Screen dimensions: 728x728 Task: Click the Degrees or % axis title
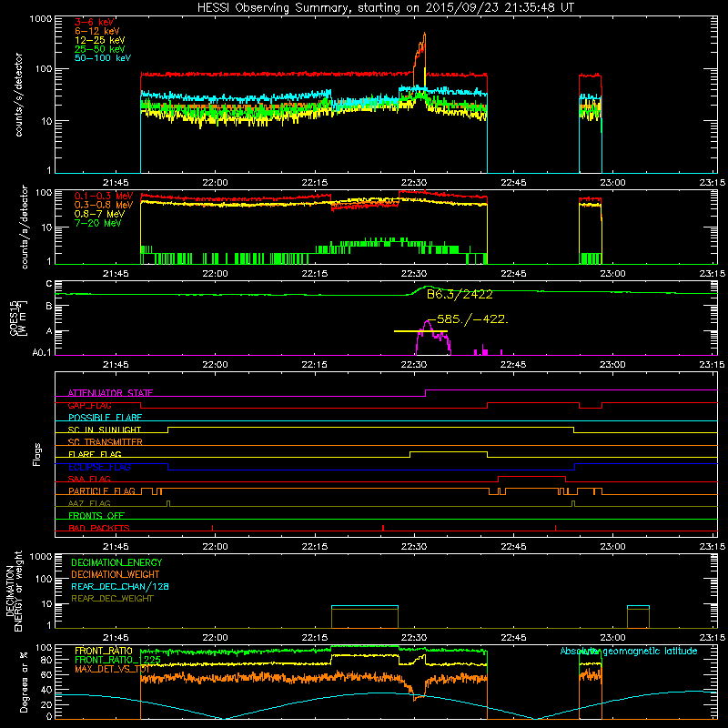click(x=24, y=682)
